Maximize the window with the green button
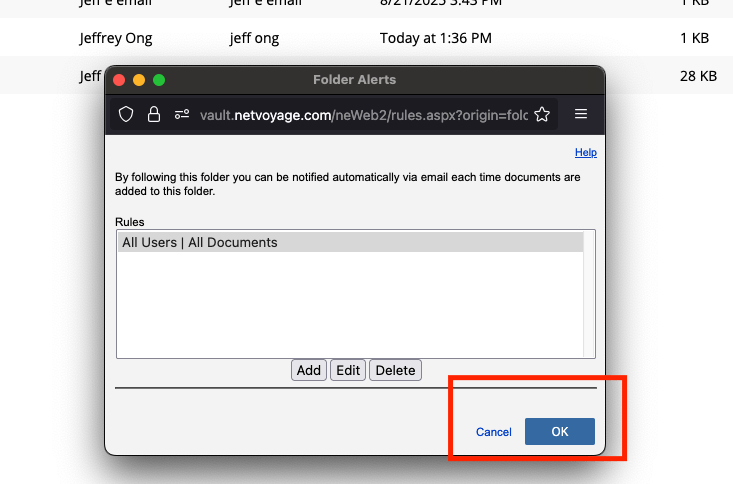The image size is (733, 484). coord(159,80)
